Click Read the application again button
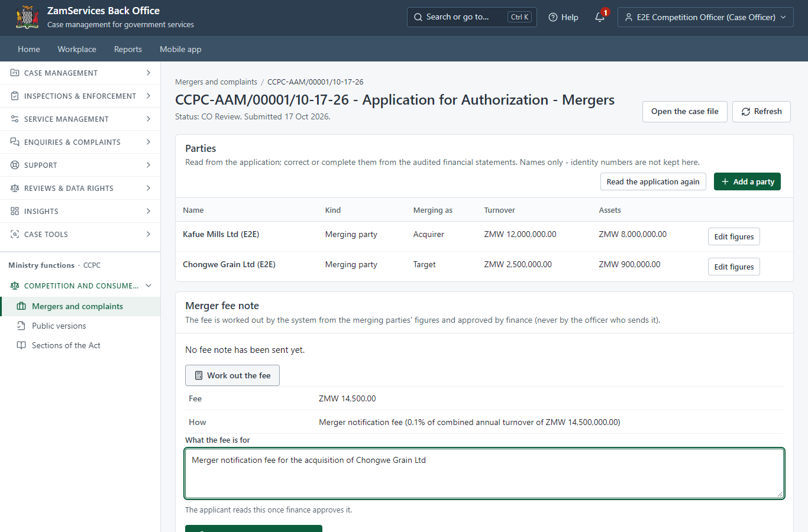Screen dimensions: 808x532 (x=653, y=181)
